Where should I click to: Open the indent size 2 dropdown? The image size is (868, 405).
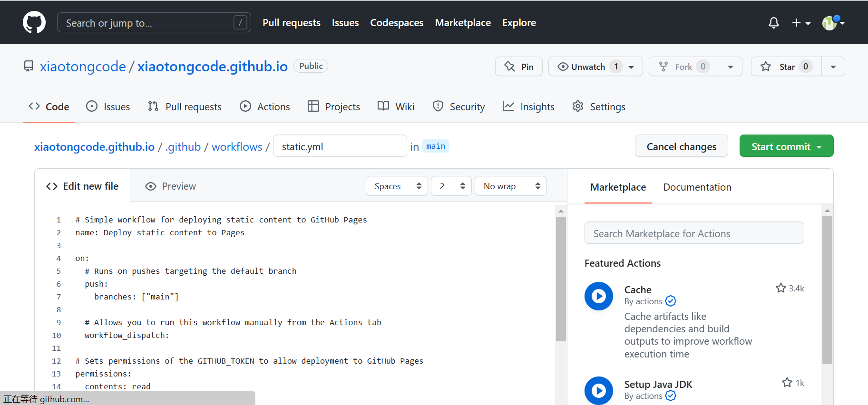[x=451, y=186]
